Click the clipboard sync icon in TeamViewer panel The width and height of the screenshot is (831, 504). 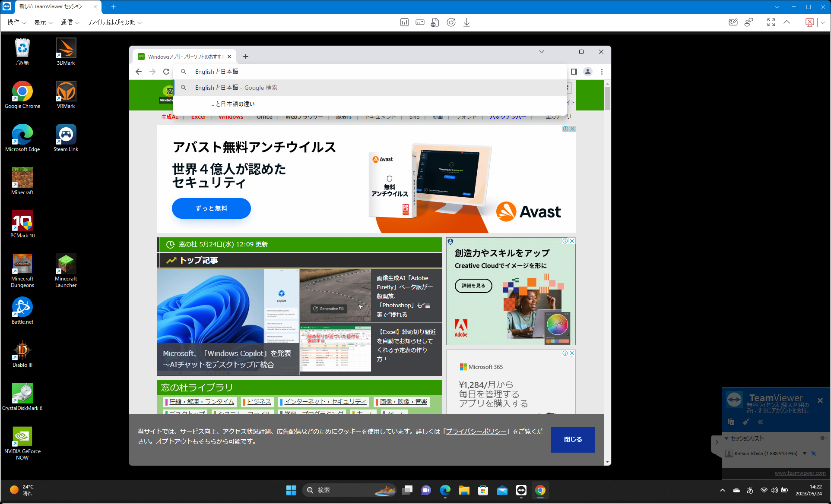pos(731,422)
